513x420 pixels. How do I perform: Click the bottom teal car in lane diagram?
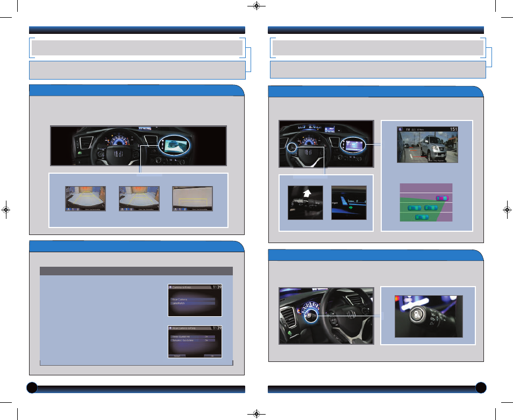[x=423, y=217]
